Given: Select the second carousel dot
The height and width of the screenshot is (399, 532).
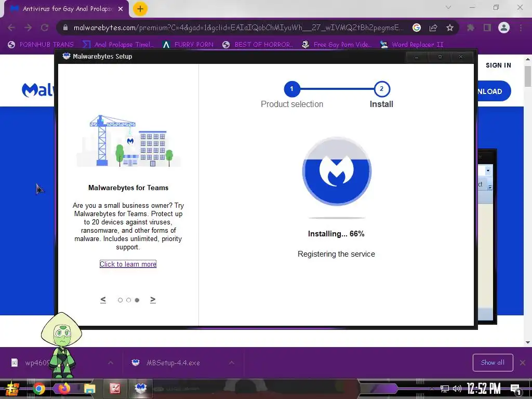Looking at the screenshot, I should click(x=129, y=300).
